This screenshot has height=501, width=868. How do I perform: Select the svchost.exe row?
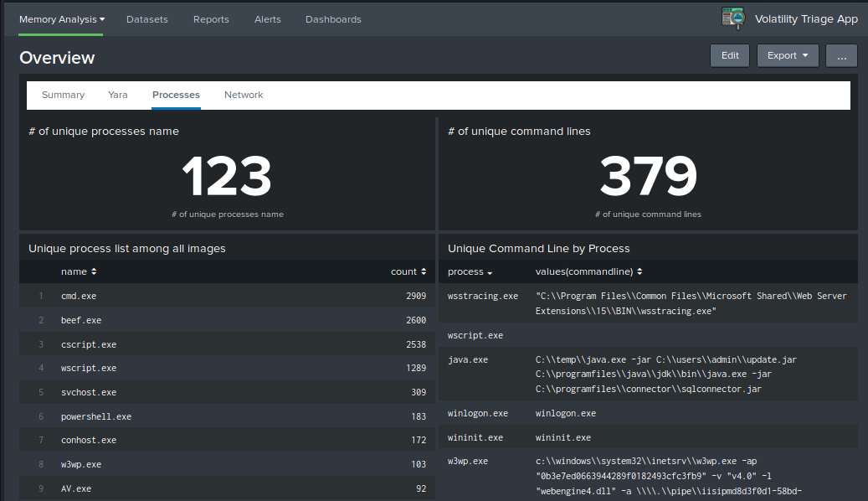[227, 392]
